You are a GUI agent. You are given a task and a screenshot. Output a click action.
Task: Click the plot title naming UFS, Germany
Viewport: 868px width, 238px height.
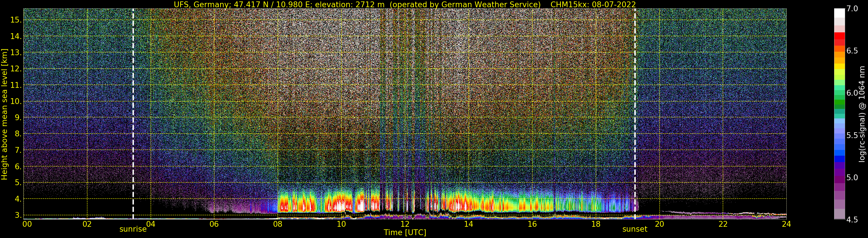coord(405,4)
